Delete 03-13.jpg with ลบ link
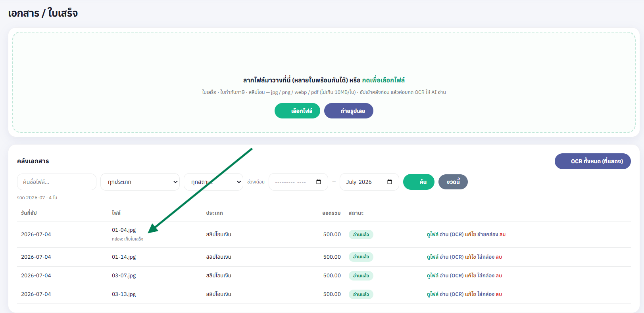The image size is (644, 313). pyautogui.click(x=499, y=294)
